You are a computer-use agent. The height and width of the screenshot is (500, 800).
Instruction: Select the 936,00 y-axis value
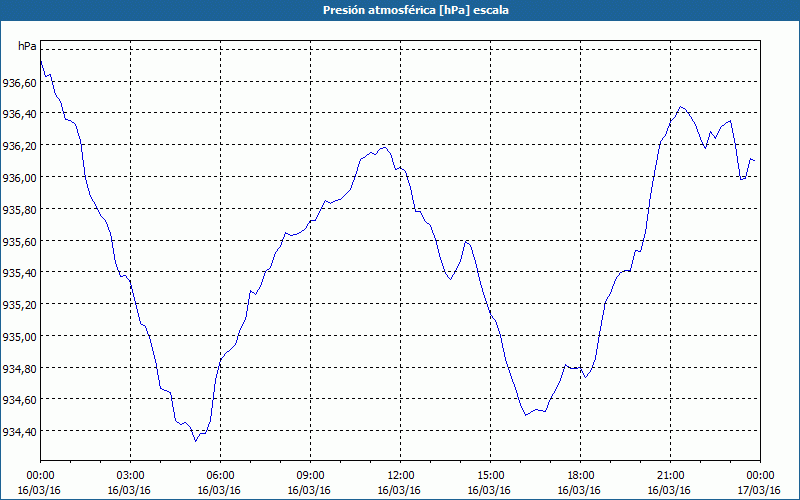(19, 178)
